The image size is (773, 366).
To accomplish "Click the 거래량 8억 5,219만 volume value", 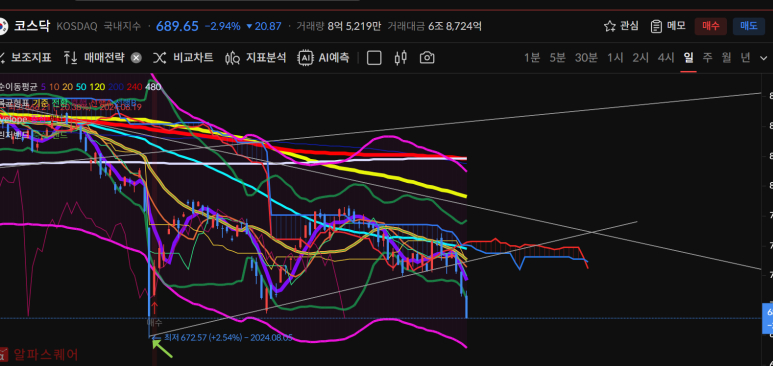I will [338, 26].
